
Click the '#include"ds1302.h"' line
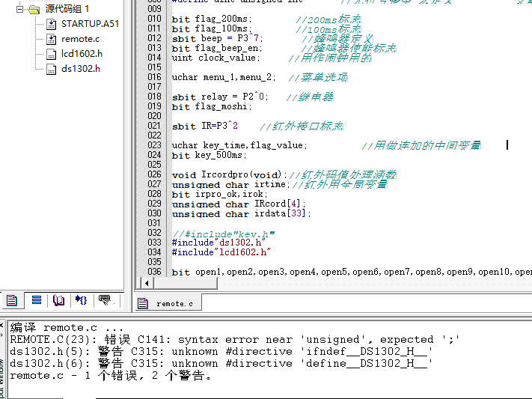[218, 243]
